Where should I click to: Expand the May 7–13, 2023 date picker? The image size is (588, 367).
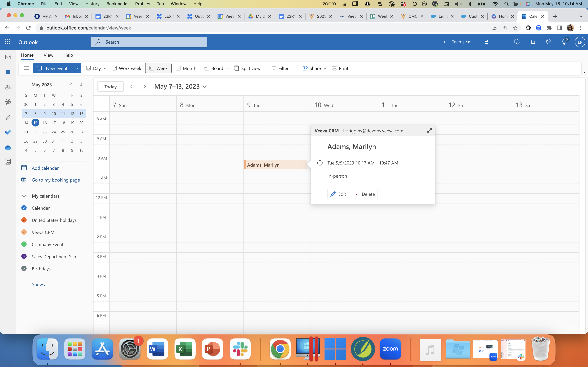[x=205, y=87]
